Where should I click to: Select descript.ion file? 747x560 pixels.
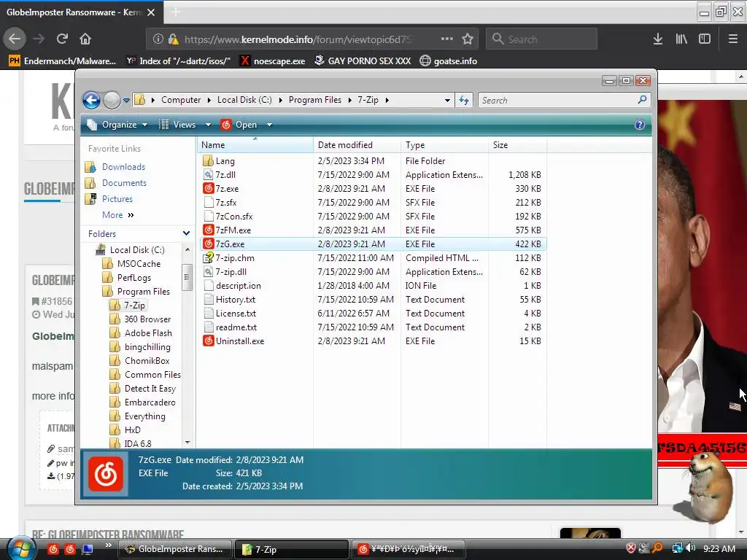(x=239, y=285)
